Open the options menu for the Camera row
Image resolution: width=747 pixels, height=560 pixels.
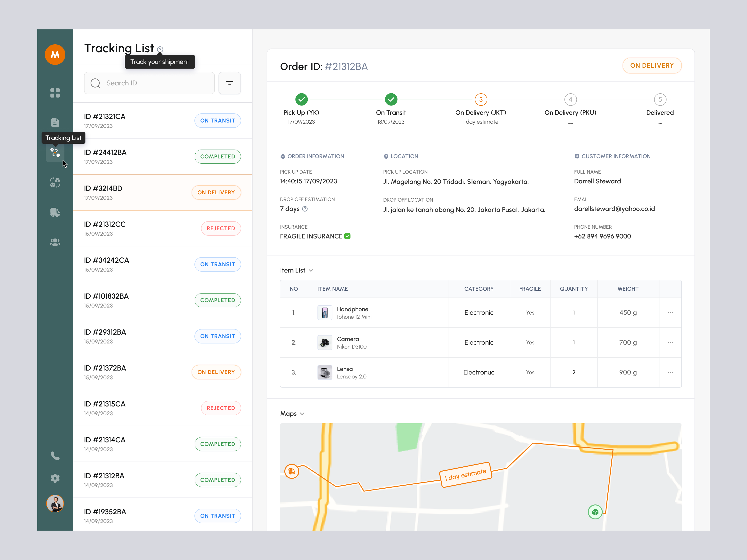click(670, 342)
